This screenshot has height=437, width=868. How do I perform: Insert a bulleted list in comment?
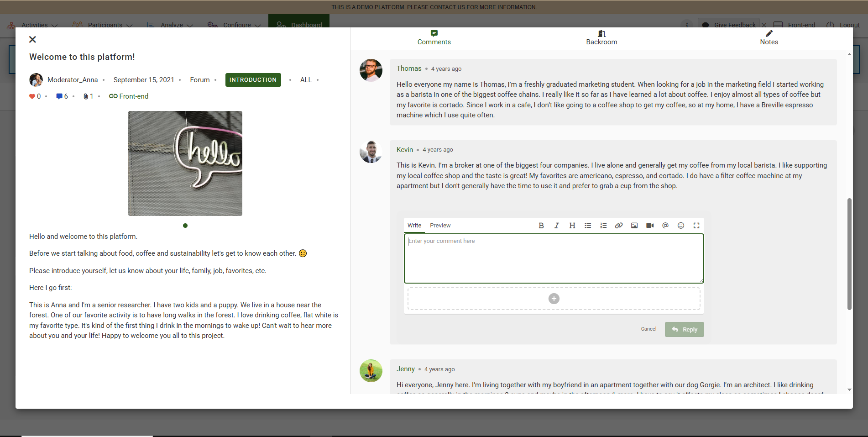[588, 226]
